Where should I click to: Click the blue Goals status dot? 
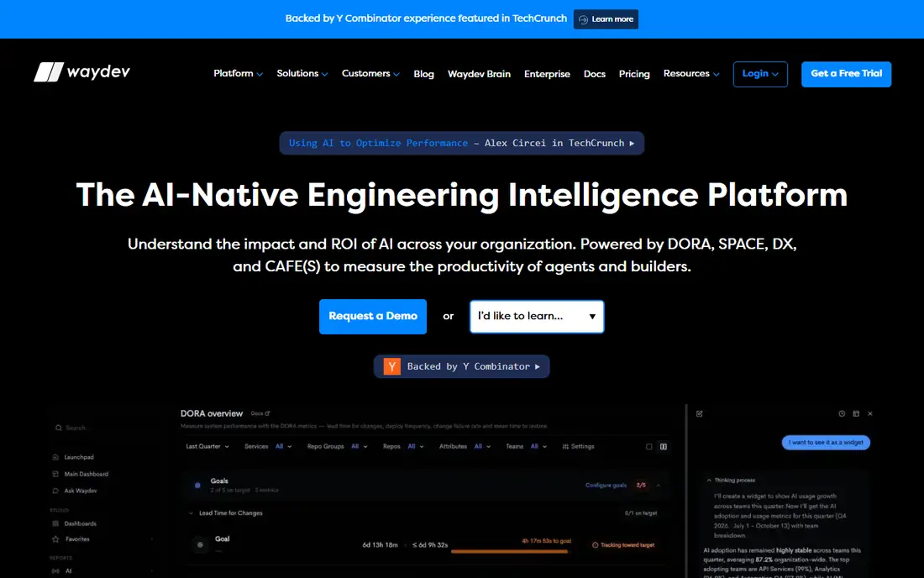[197, 486]
